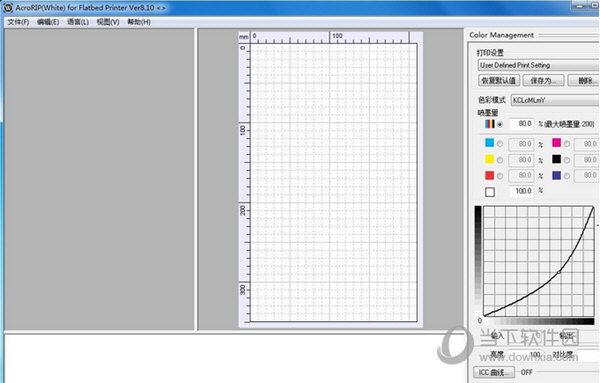The height and width of the screenshot is (383, 600).
Task: Open the User Defined Print Setting dropdown
Action: (x=538, y=65)
